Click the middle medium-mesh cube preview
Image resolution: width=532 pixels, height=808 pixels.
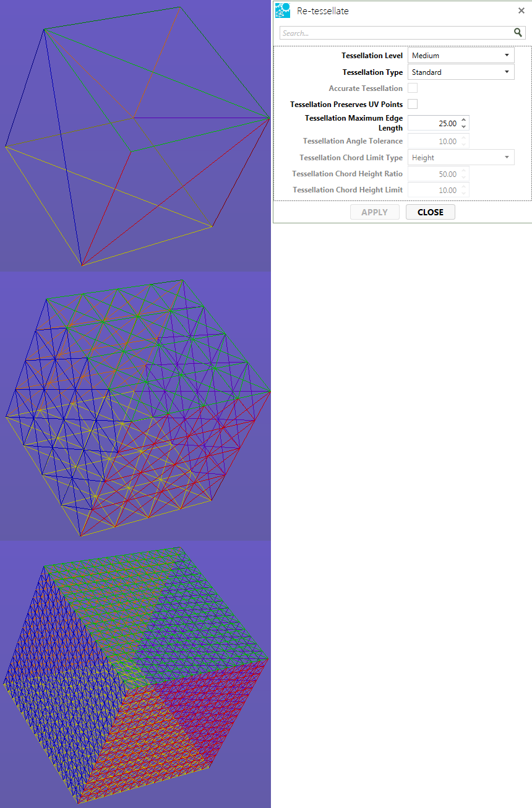tap(135, 406)
